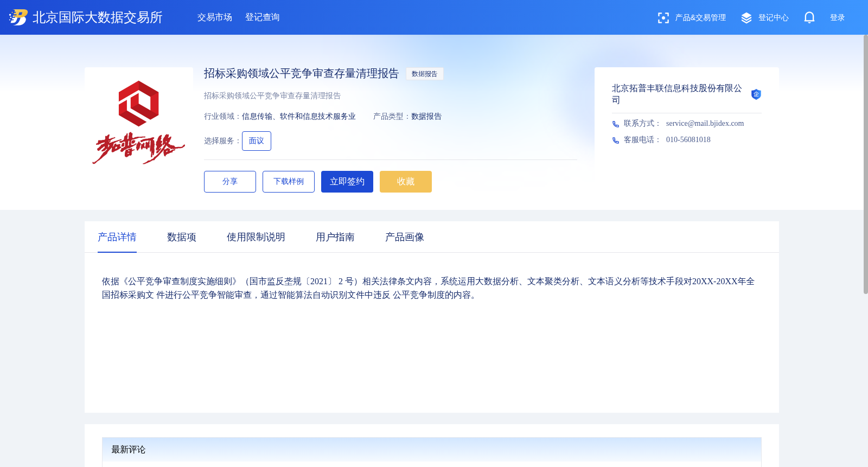Click the Beijing data exchange logo icon
The width and height of the screenshot is (868, 467).
tap(18, 17)
